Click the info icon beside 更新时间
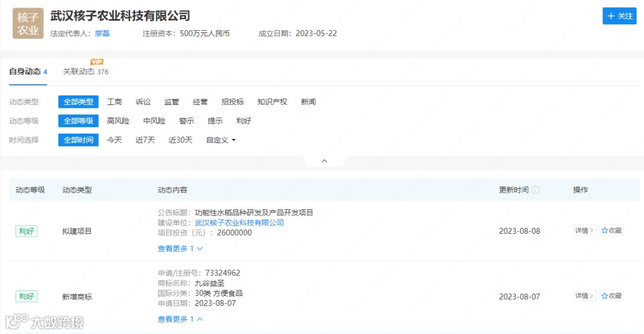This screenshot has height=334, width=644. point(535,190)
